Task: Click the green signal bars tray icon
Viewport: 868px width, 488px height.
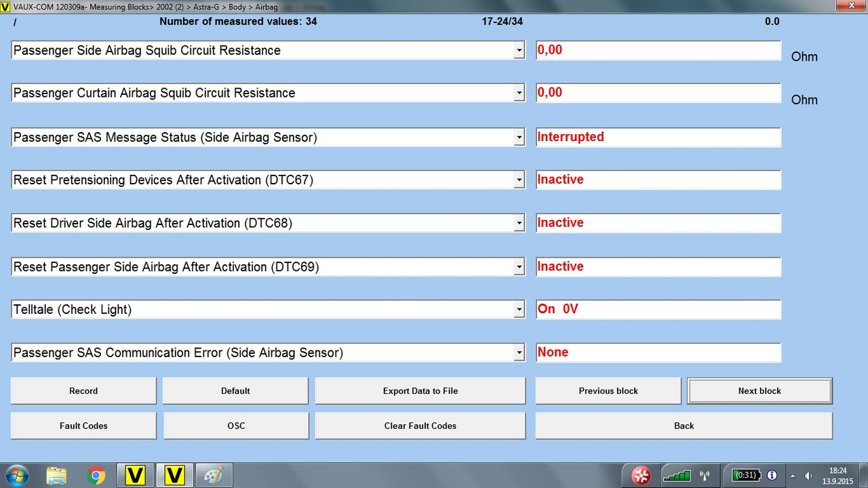Action: coord(676,476)
